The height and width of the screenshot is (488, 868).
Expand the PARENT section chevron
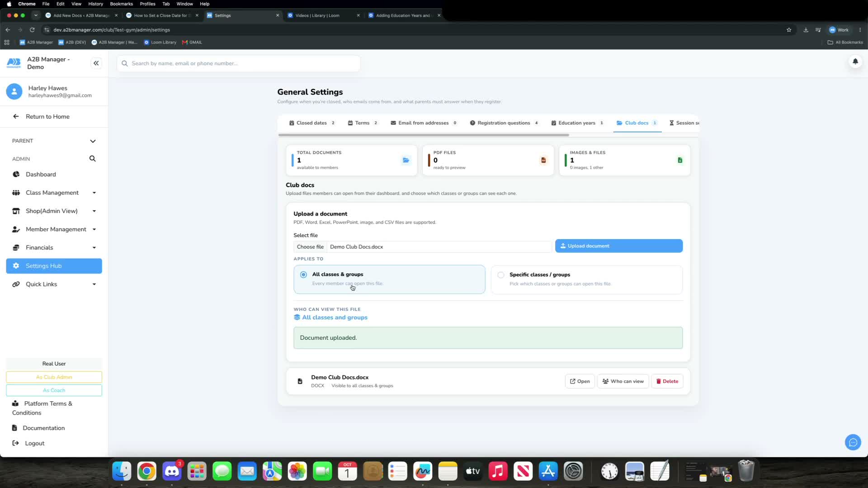tap(93, 141)
